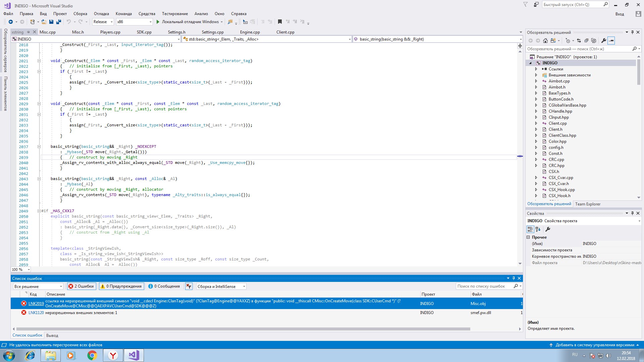The image size is (644, 362).
Task: Switch to the Engine.cpp tab
Action: (x=250, y=32)
